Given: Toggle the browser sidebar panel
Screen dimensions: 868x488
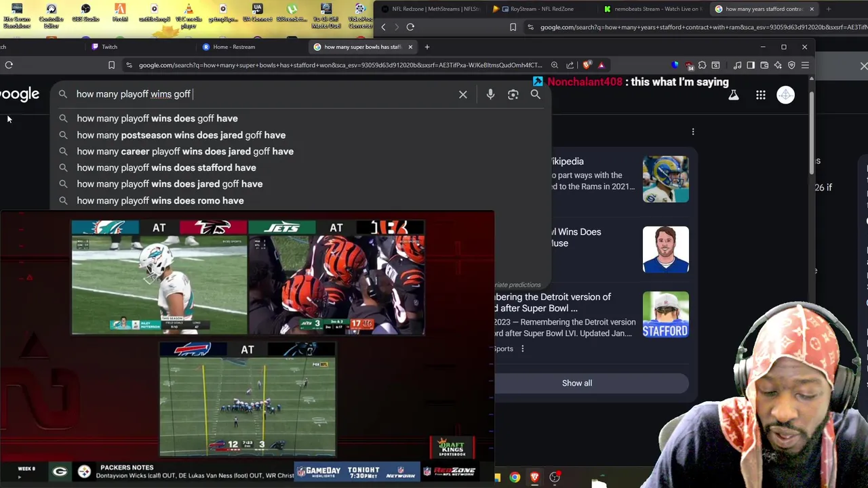Looking at the screenshot, I should pyautogui.click(x=751, y=65).
